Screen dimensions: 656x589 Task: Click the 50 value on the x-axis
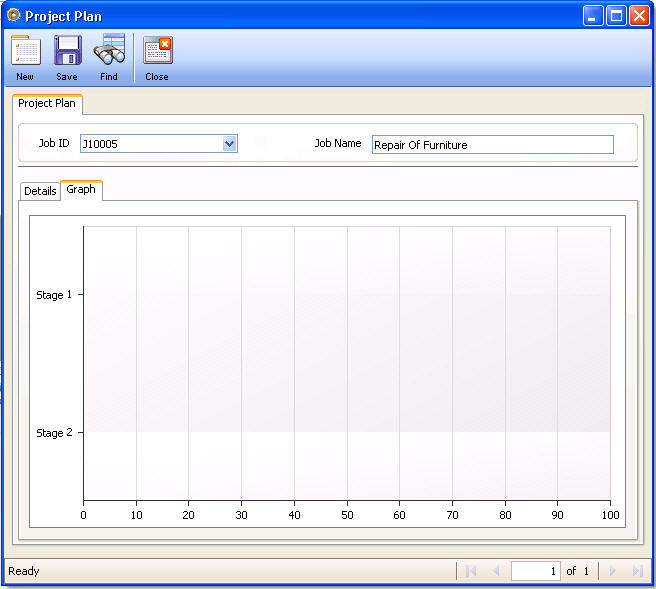(347, 515)
